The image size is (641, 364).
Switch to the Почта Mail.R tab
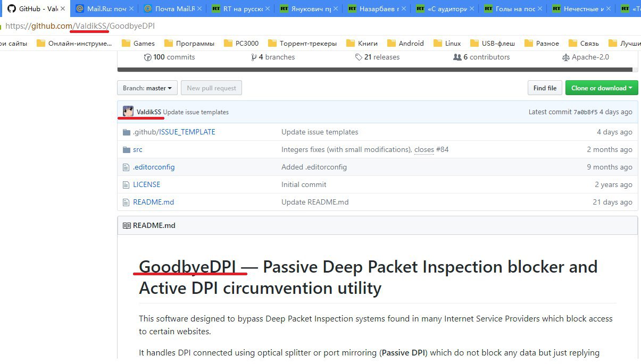pyautogui.click(x=172, y=9)
